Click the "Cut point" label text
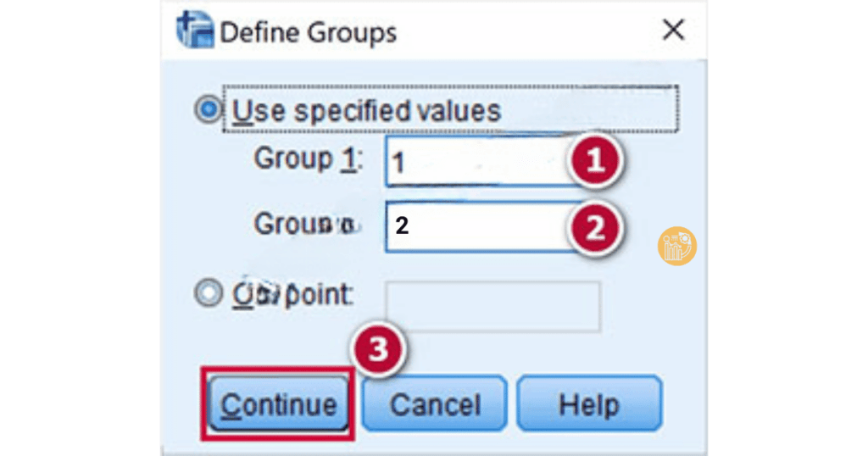868x456 pixels. pyautogui.click(x=292, y=294)
